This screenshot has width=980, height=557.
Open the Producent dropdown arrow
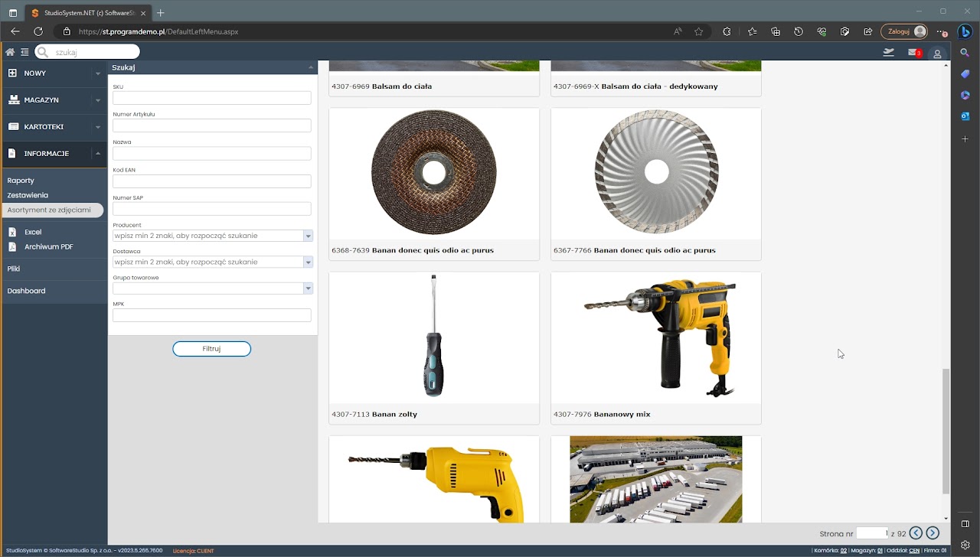[308, 236]
